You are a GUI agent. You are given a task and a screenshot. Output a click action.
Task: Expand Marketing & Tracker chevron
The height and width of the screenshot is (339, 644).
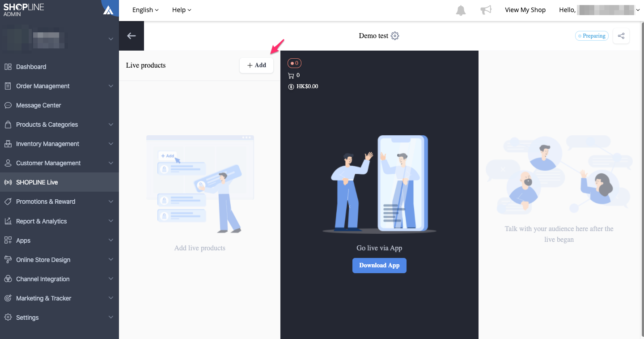[111, 298]
